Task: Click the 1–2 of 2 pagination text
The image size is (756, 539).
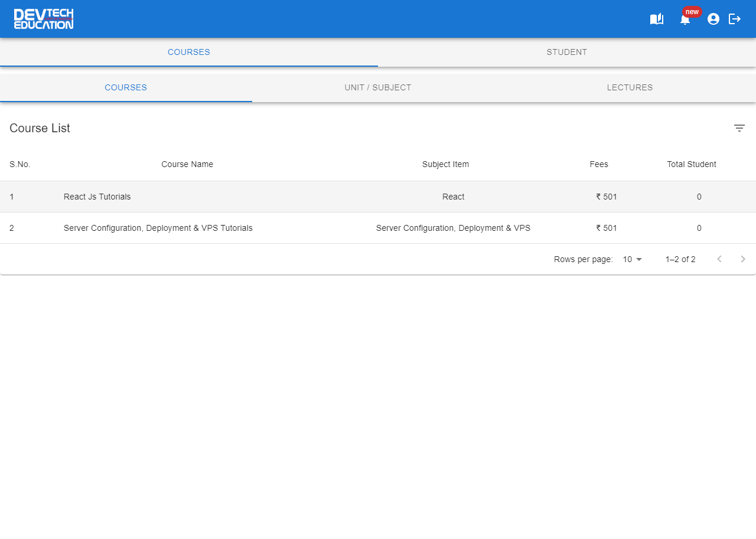Action: point(680,259)
